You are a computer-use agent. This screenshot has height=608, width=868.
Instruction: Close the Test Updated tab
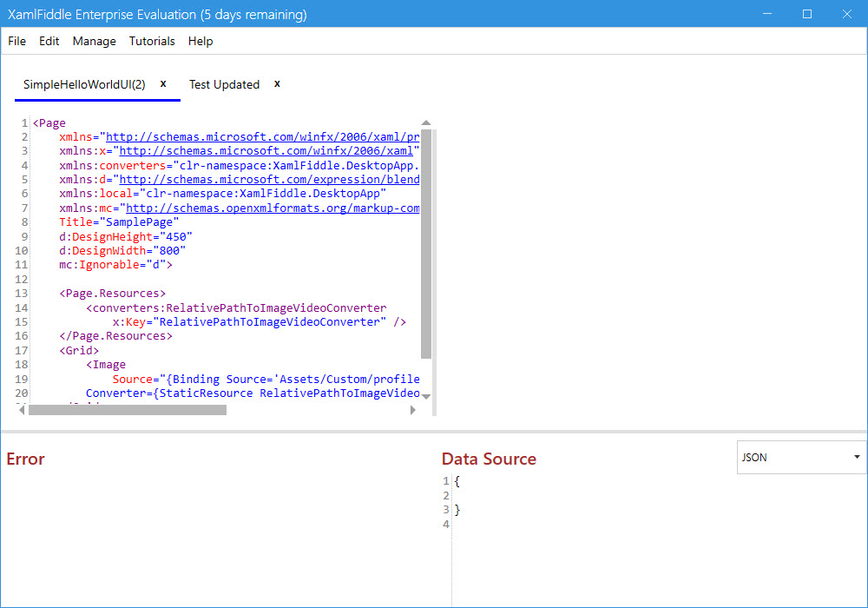pyautogui.click(x=277, y=83)
